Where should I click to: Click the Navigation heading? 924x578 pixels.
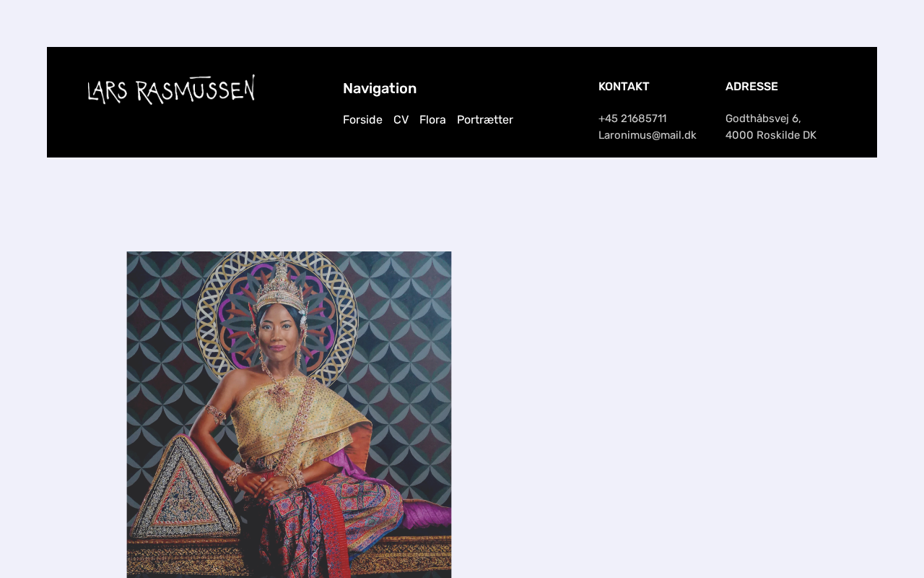[380, 88]
